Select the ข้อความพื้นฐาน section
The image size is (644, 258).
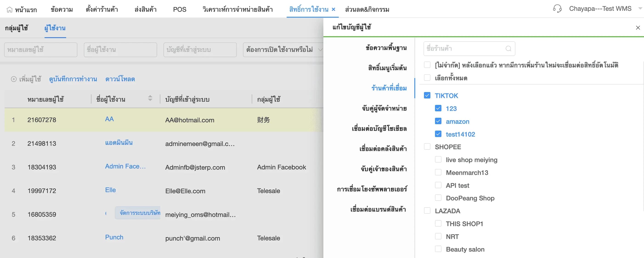tap(386, 48)
